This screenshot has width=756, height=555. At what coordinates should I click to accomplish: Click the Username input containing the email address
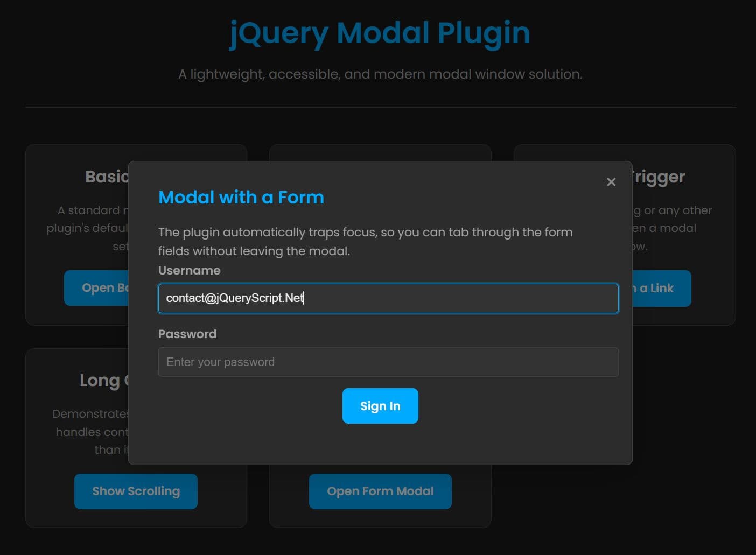click(388, 298)
